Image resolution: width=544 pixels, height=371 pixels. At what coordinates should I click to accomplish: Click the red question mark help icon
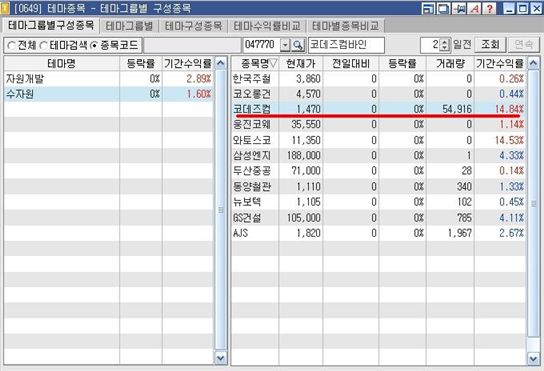[x=489, y=8]
